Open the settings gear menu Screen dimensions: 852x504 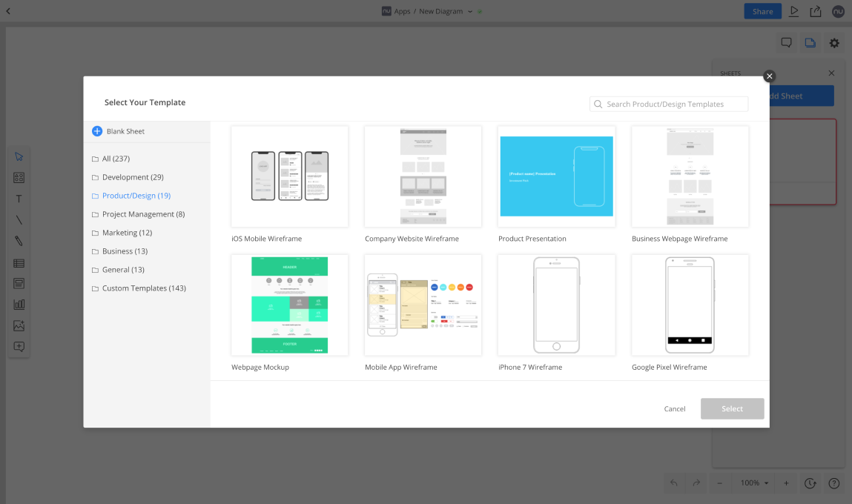click(x=834, y=42)
